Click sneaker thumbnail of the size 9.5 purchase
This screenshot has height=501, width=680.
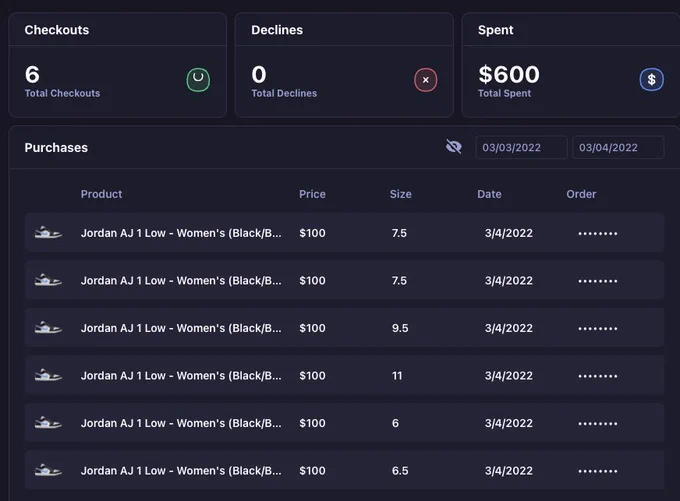[x=48, y=327]
